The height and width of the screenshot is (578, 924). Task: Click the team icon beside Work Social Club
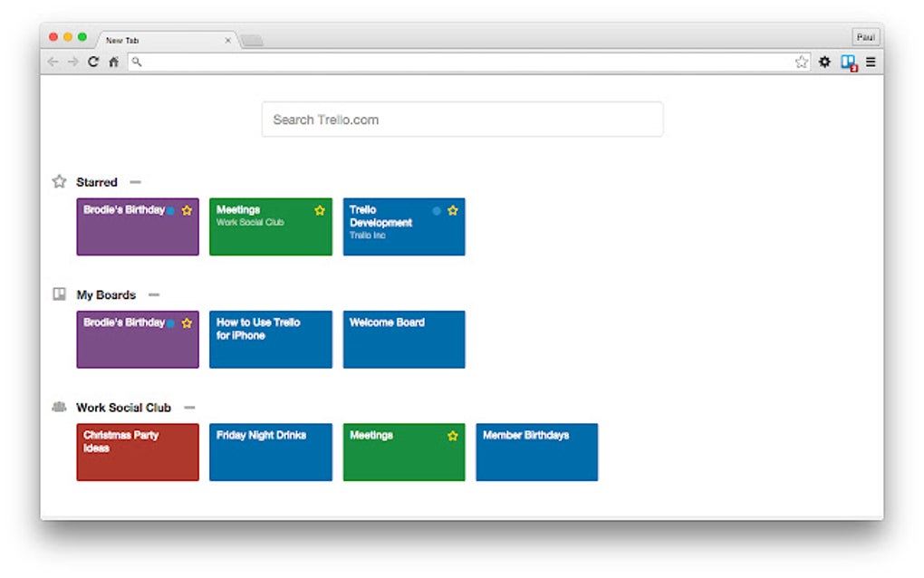[x=58, y=407]
